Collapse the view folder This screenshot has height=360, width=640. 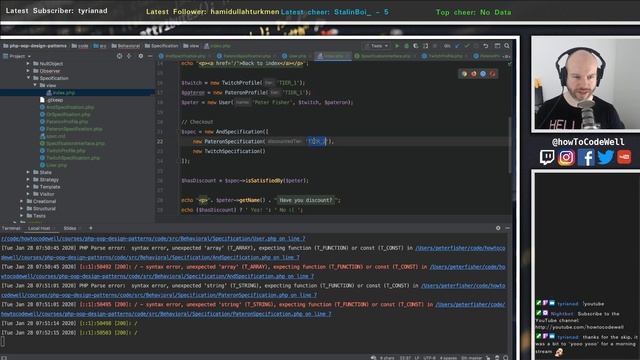click(x=35, y=85)
